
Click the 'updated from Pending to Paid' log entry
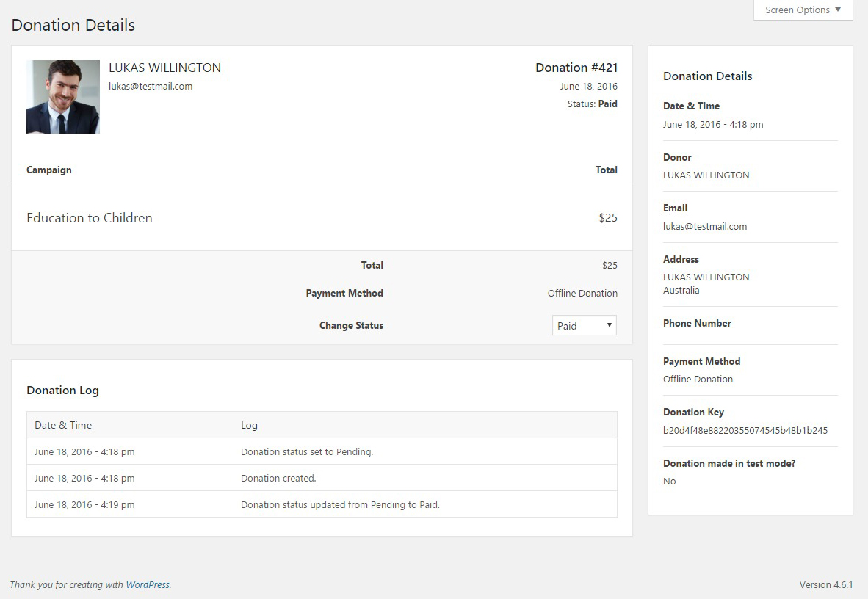pos(340,505)
